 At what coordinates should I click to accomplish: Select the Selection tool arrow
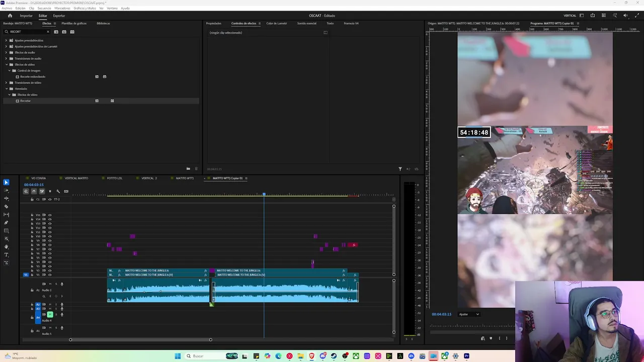click(6, 183)
